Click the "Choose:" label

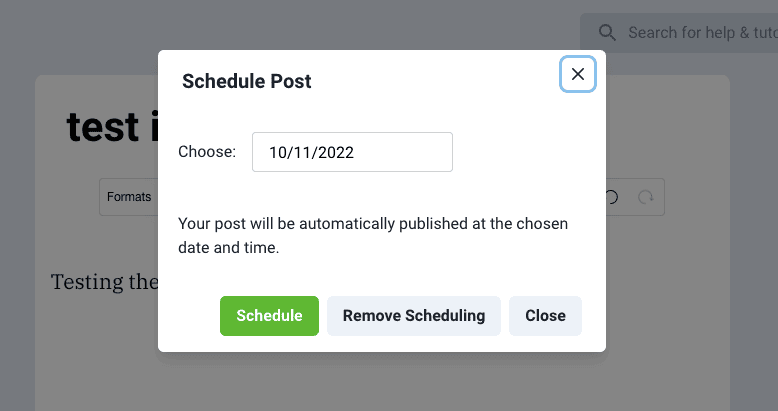[x=207, y=152]
